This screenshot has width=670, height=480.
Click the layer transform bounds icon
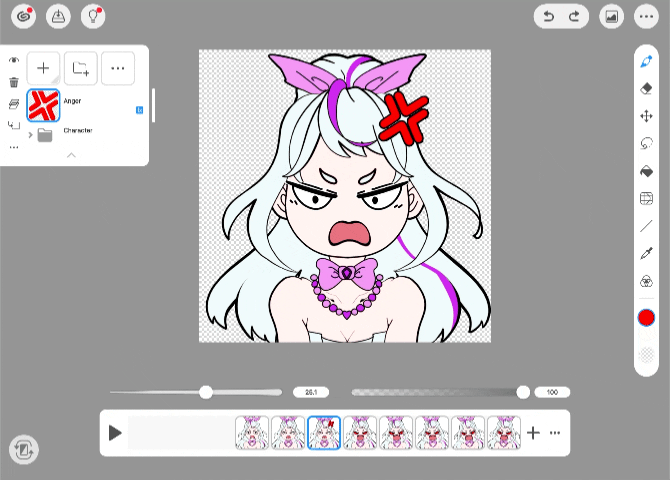(x=14, y=125)
